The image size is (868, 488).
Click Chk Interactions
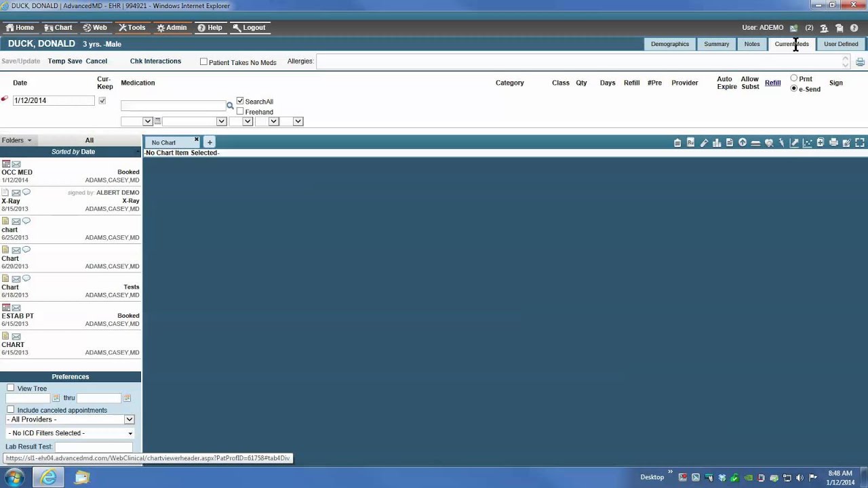click(155, 61)
